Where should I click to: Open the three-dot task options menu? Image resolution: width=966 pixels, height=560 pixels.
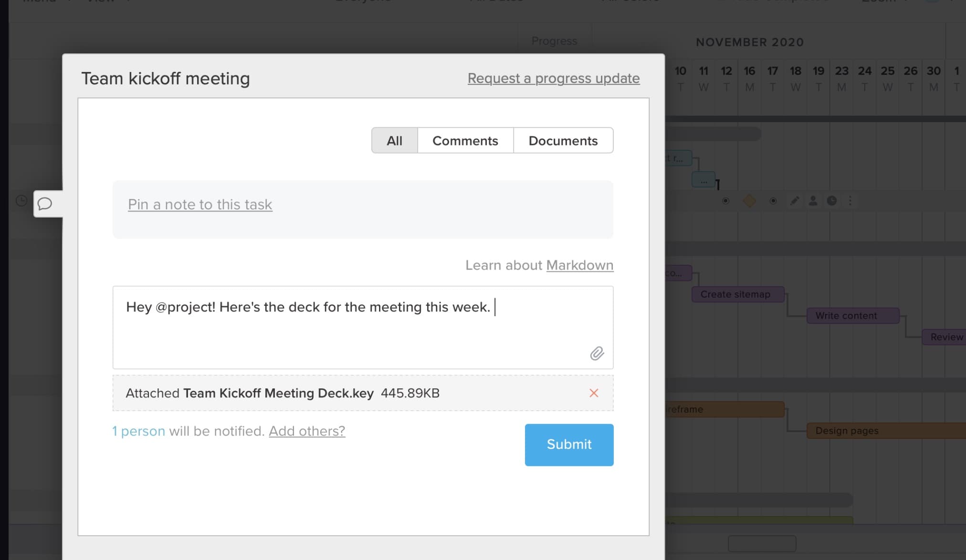click(850, 201)
